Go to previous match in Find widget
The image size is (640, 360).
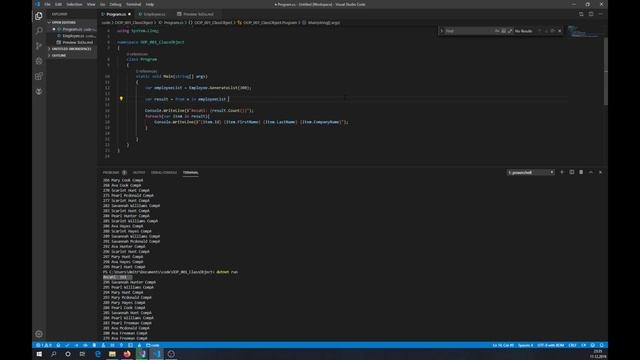click(540, 31)
